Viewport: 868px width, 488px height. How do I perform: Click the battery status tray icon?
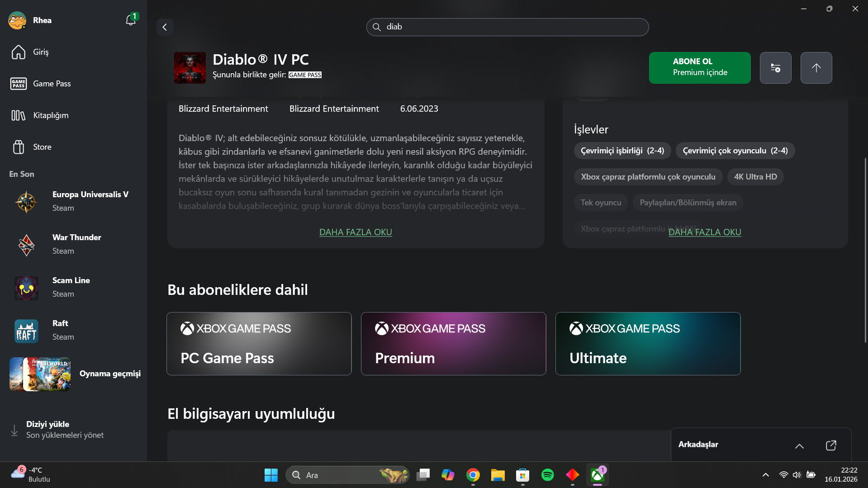[811, 475]
